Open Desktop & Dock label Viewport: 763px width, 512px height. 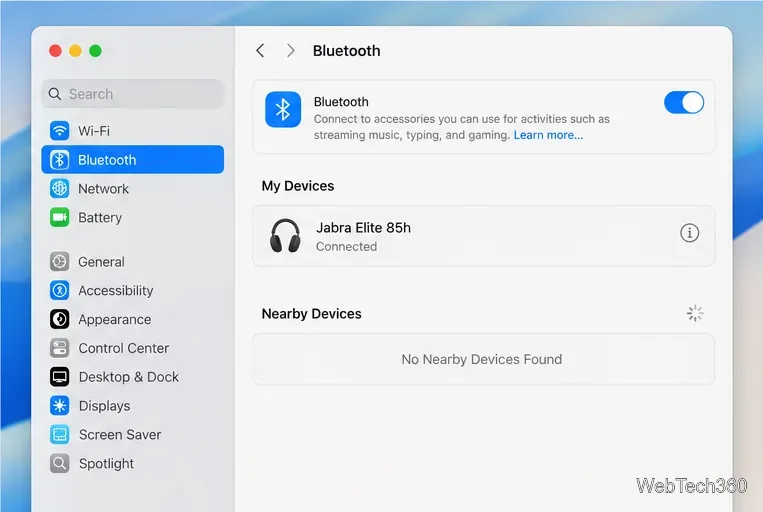point(128,377)
